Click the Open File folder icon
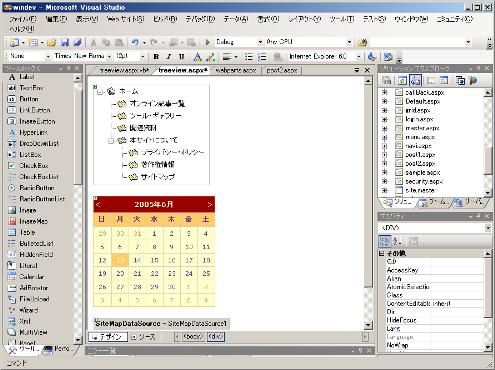 [51, 42]
